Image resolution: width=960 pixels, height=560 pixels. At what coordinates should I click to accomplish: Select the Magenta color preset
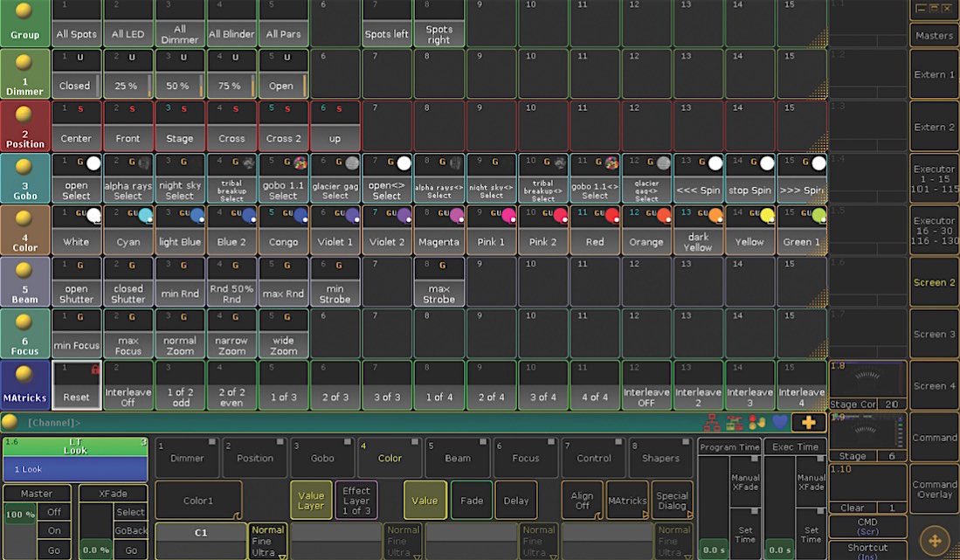pos(439,230)
